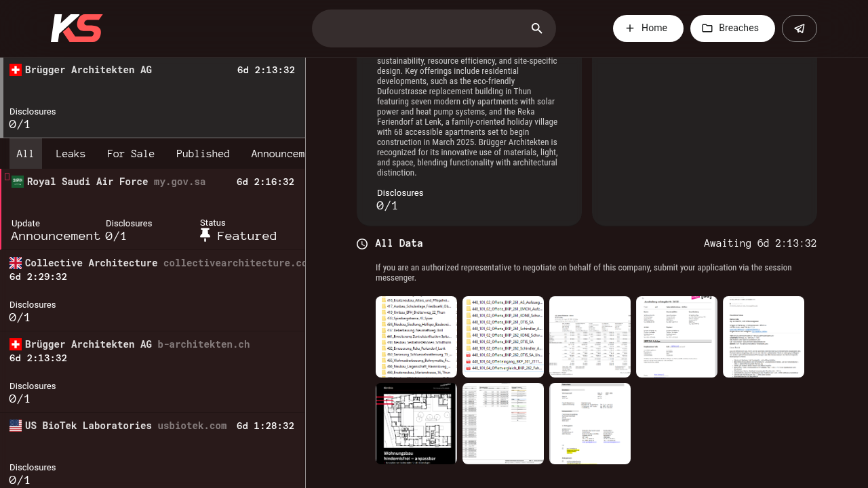The image size is (868, 488).
Task: Click the Featured status label
Action: [x=247, y=236]
